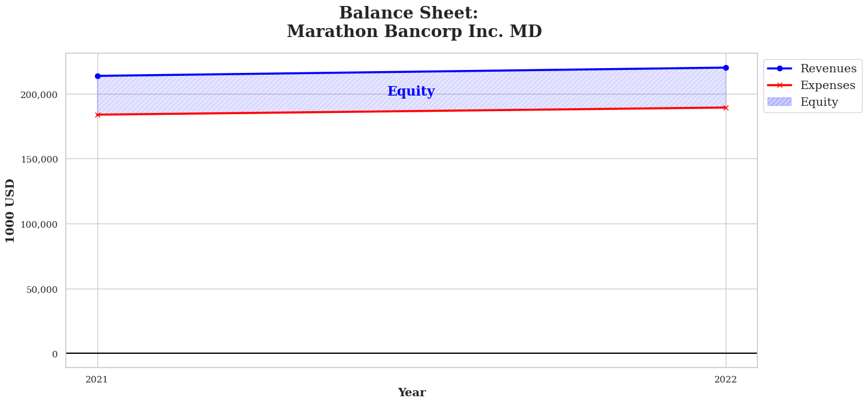Viewport: 868px width, 404px height.
Task: Click the Revenues line marker in legend
Action: pos(780,69)
